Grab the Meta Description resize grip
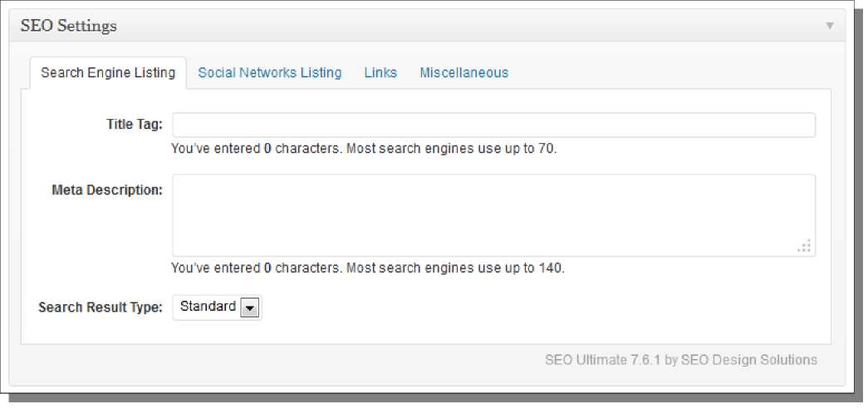This screenshot has height=409, width=868. 805,246
